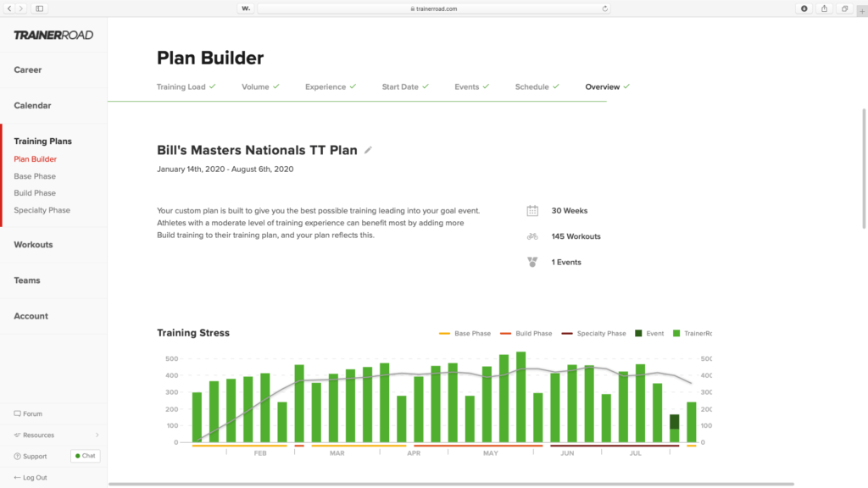This screenshot has height=488, width=868.
Task: Click Log Out
Action: (35, 478)
